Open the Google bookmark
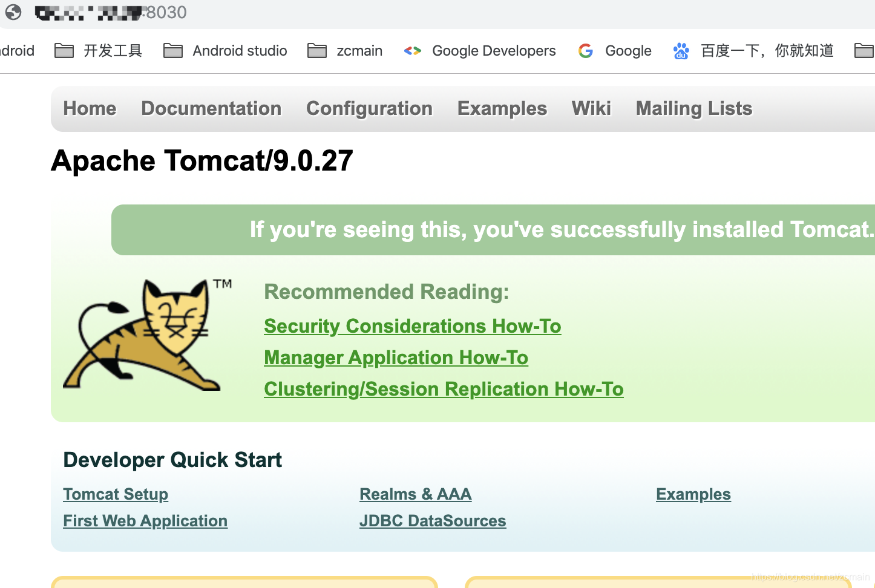 tap(615, 51)
